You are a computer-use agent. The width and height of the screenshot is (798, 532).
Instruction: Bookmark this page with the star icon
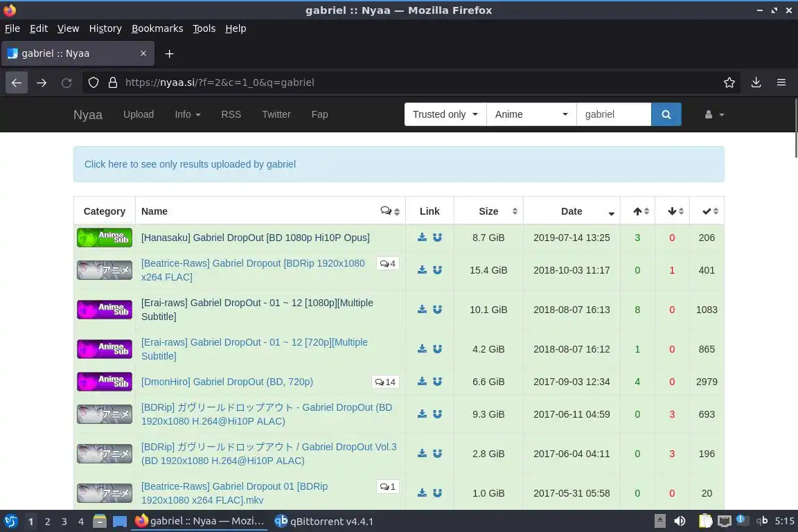point(729,82)
